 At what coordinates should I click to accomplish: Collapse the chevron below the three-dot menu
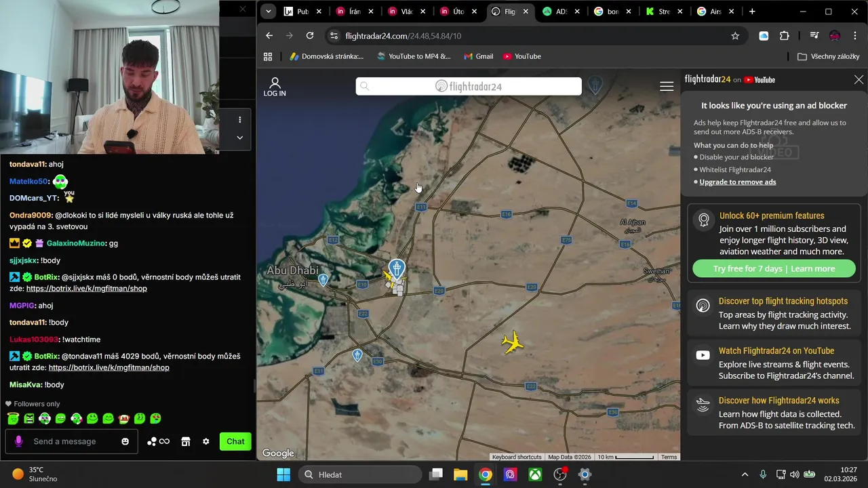(239, 138)
